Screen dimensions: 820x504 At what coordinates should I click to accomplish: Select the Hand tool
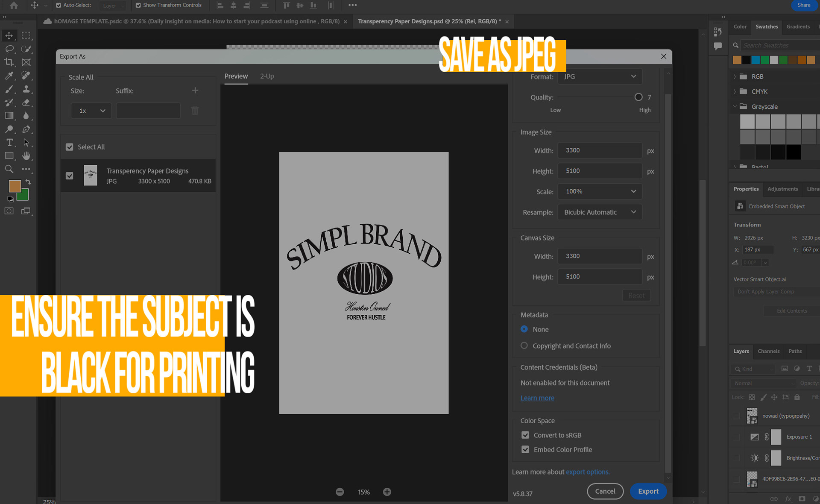click(26, 155)
